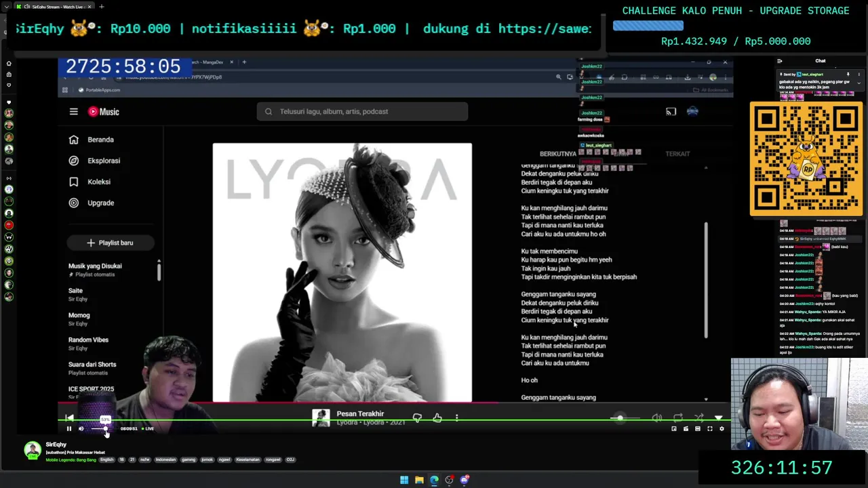Open PortableApps.com bookmark

coord(99,89)
